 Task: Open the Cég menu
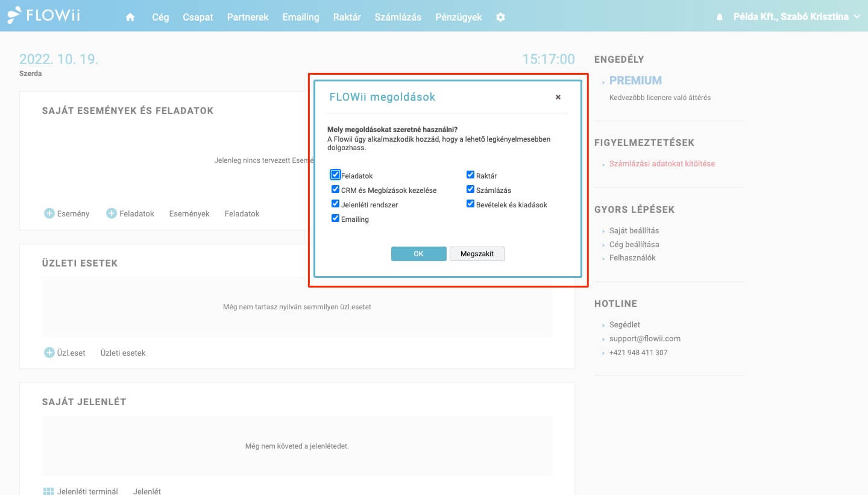click(160, 17)
